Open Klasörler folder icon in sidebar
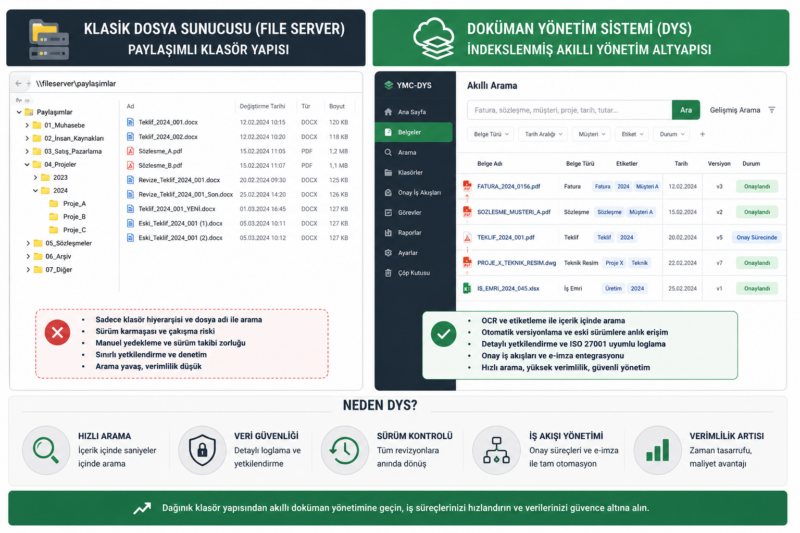The width and height of the screenshot is (800, 533). pyautogui.click(x=388, y=172)
